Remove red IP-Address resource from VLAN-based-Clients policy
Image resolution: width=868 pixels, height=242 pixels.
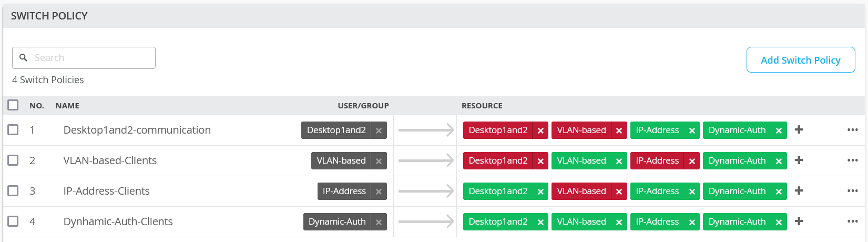[692, 161]
